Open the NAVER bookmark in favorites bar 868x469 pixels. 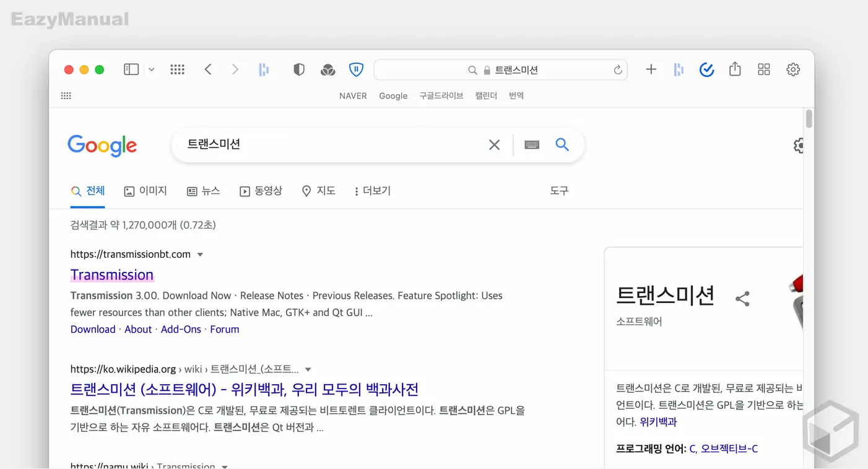pyautogui.click(x=353, y=95)
